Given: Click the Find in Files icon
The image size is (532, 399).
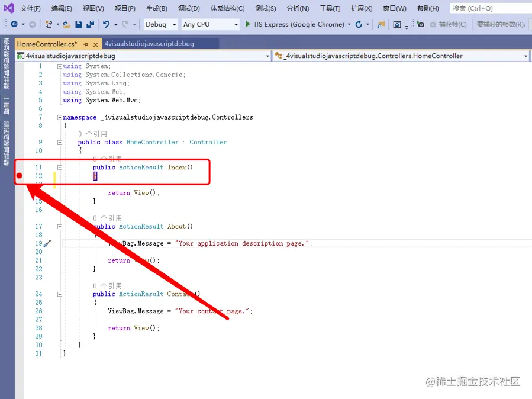Looking at the screenshot, I should 381,24.
